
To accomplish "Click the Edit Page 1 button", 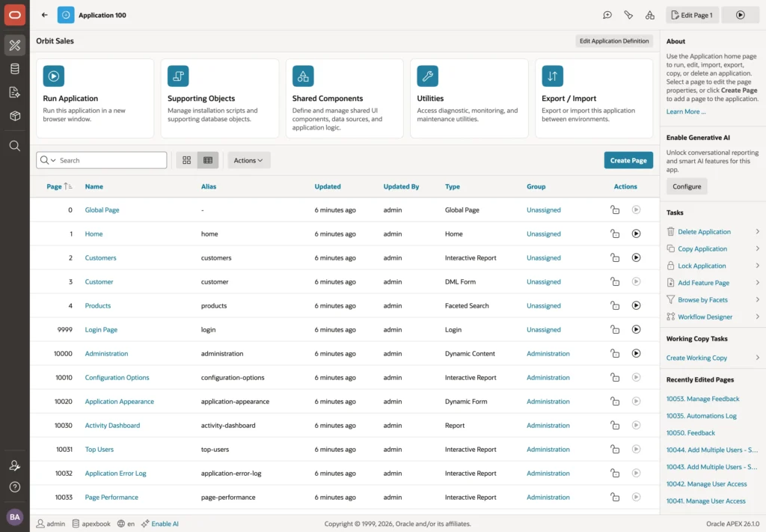I will tap(692, 15).
